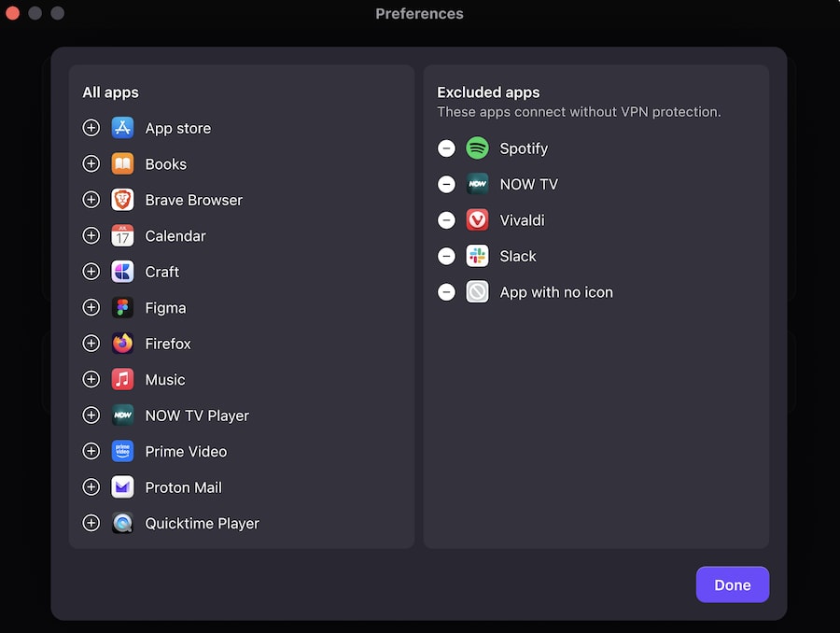Add Quicktime Player to excluded apps
Viewport: 840px width, 633px height.
[91, 523]
